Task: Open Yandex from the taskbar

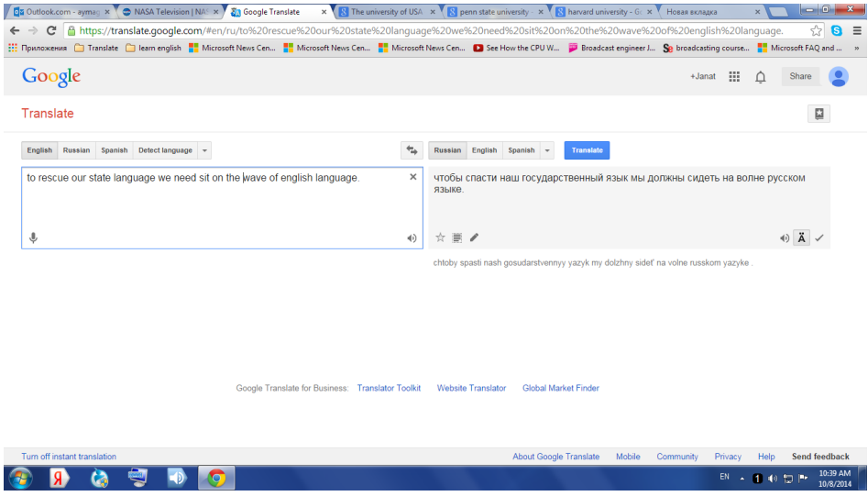Action: pos(60,478)
